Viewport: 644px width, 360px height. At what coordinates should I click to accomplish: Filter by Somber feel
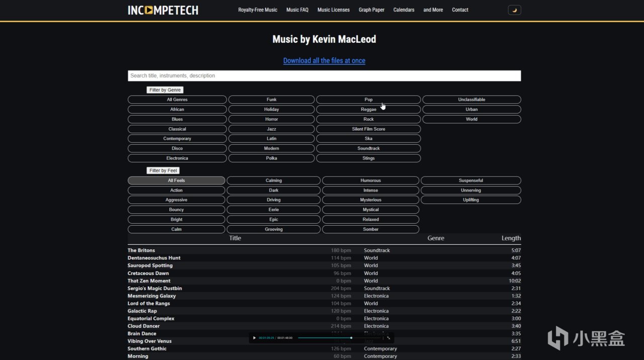pos(370,229)
